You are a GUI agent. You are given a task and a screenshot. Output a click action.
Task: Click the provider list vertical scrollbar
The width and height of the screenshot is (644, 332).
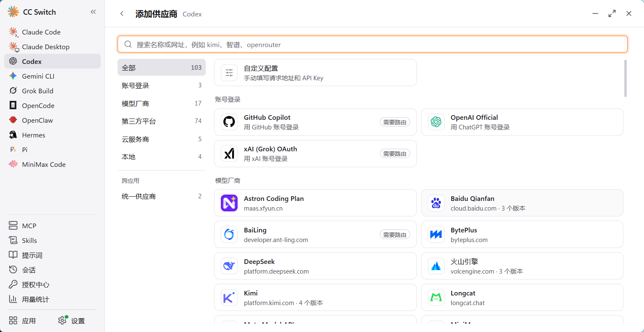(x=626, y=79)
